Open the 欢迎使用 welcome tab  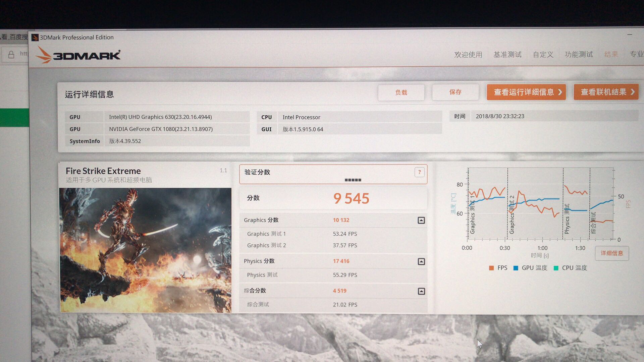click(468, 55)
